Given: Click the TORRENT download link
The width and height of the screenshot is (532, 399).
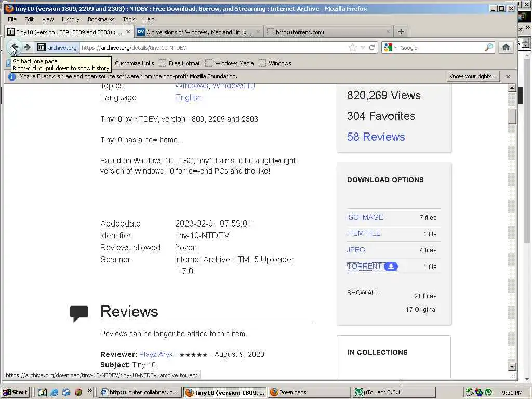Looking at the screenshot, I should point(364,267).
